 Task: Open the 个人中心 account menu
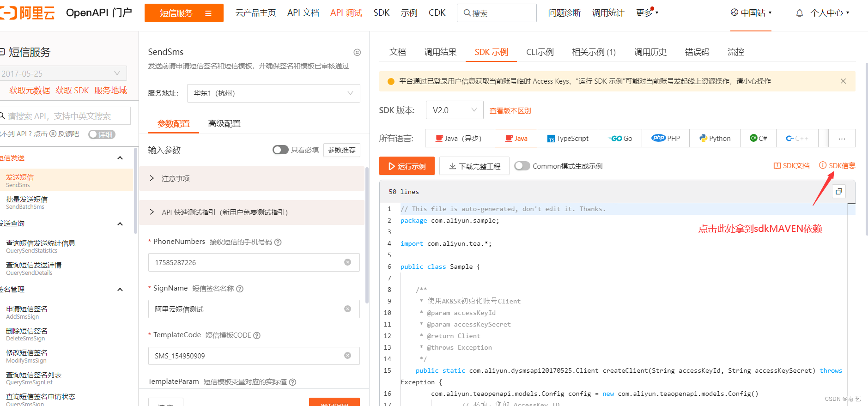[830, 13]
